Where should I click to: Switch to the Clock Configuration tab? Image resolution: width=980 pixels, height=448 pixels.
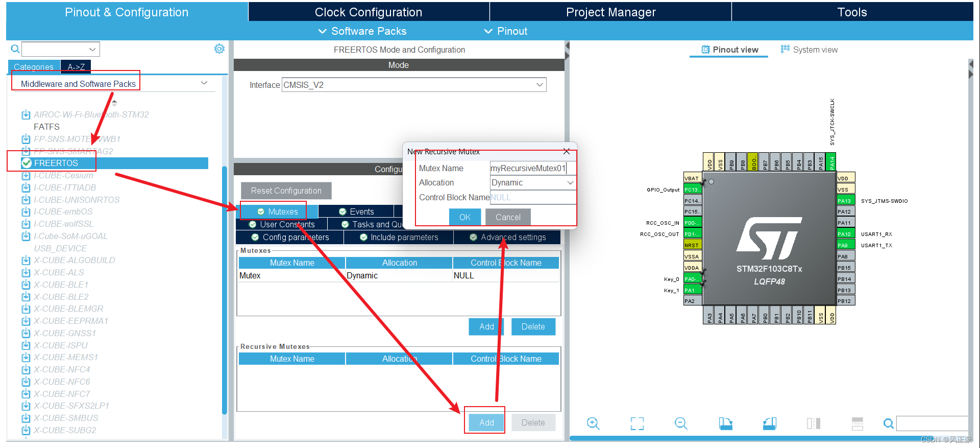[x=369, y=12]
